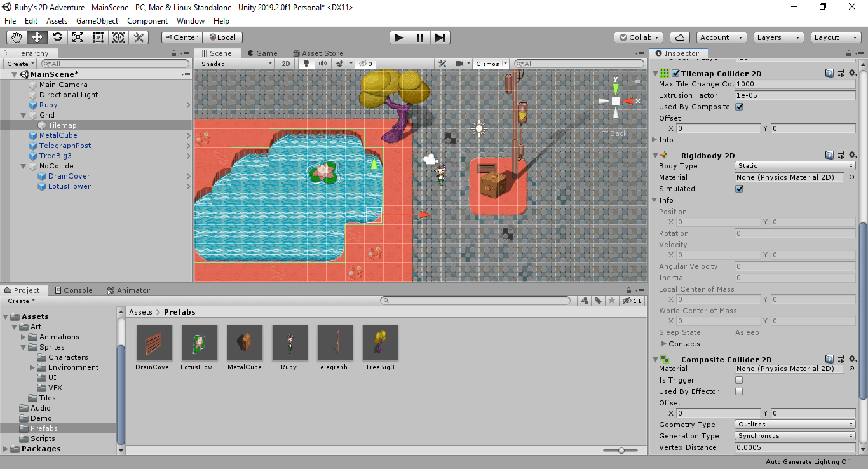Switch to the Console tab

pyautogui.click(x=74, y=290)
